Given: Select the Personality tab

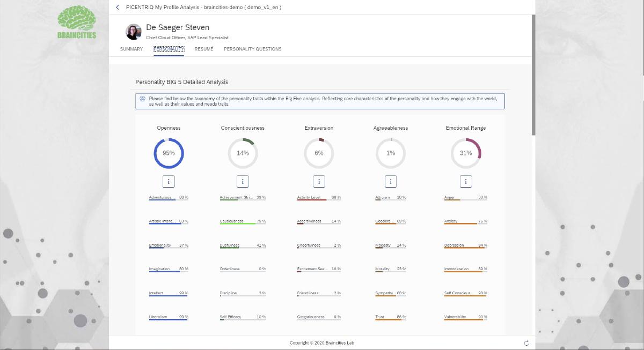Looking at the screenshot, I should click(169, 49).
